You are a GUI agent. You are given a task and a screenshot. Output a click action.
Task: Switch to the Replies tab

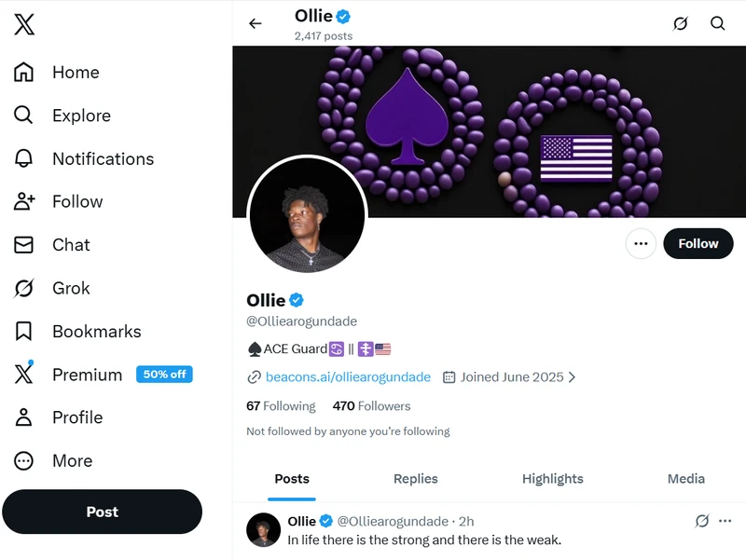(415, 479)
